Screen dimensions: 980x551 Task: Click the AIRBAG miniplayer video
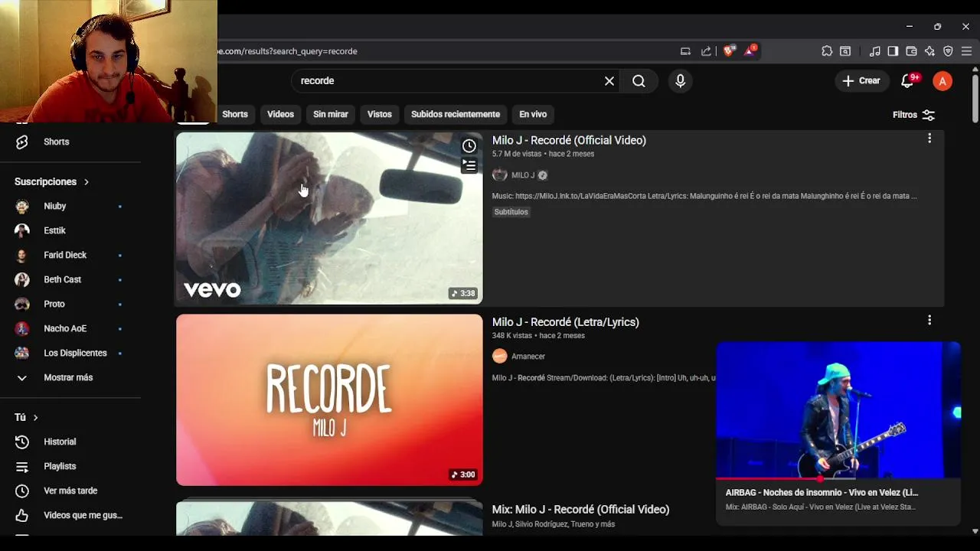point(838,410)
